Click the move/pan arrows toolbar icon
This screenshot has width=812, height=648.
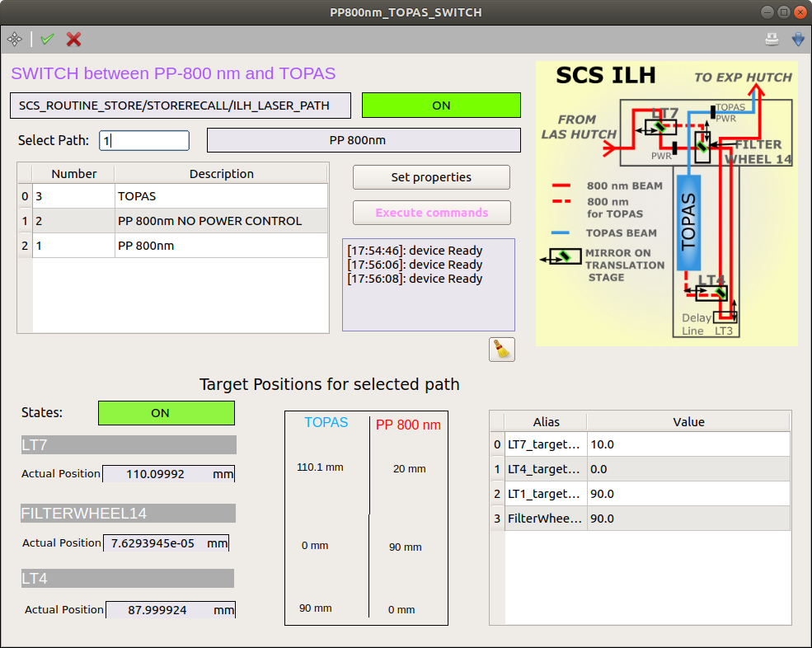pyautogui.click(x=15, y=39)
